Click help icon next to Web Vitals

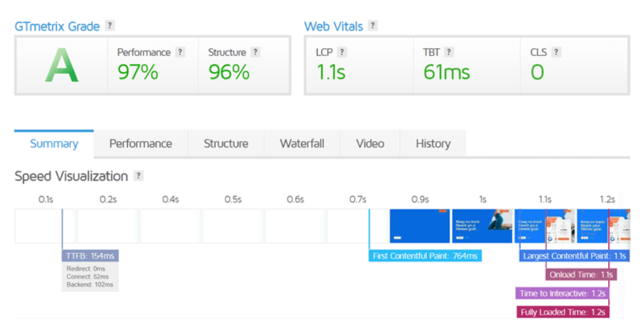(x=372, y=25)
